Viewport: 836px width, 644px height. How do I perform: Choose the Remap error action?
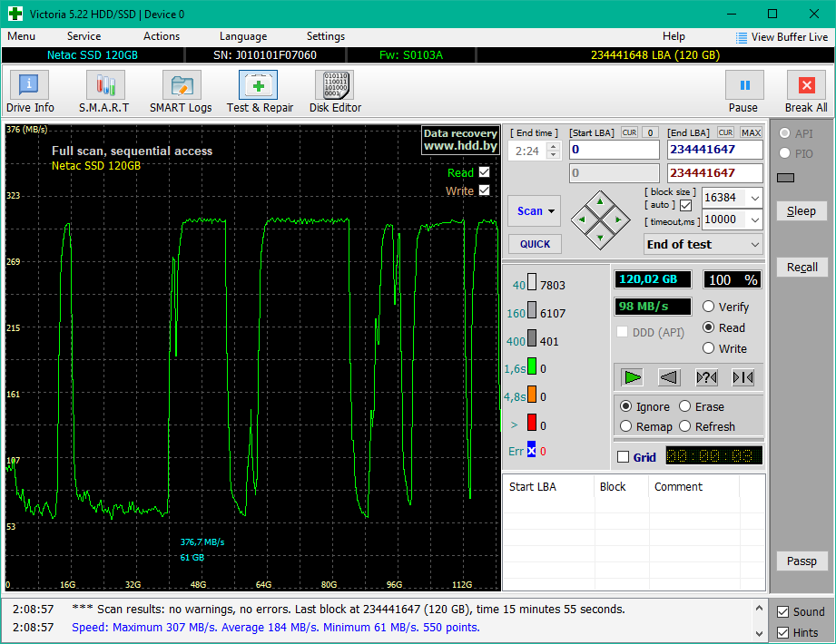point(626,426)
